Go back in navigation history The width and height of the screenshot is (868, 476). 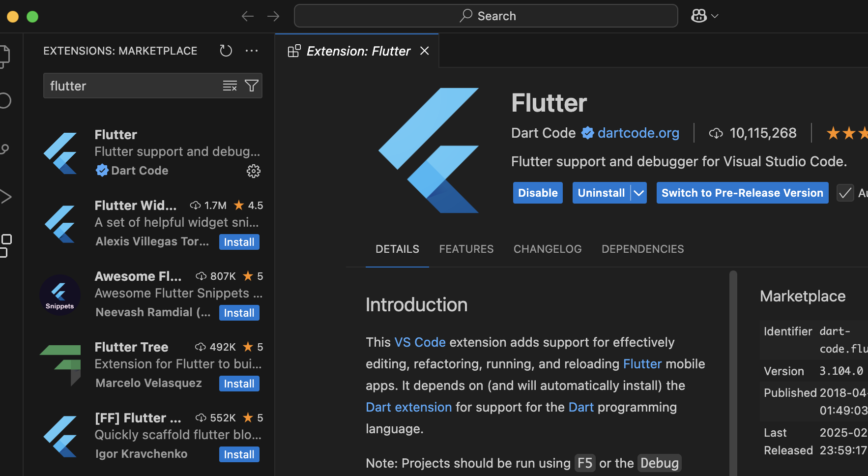point(248,16)
